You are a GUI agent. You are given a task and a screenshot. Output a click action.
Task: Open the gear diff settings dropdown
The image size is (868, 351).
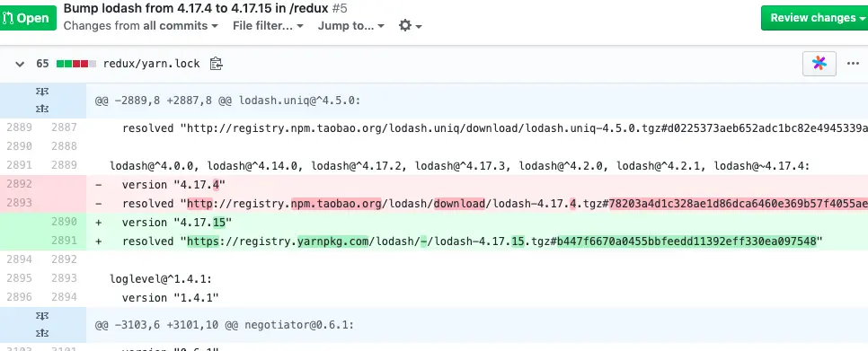tap(411, 25)
